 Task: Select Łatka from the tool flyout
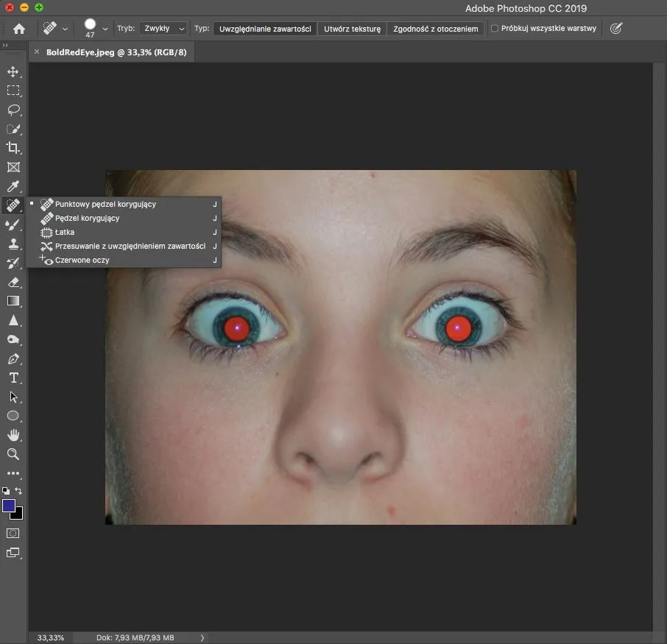(x=65, y=232)
